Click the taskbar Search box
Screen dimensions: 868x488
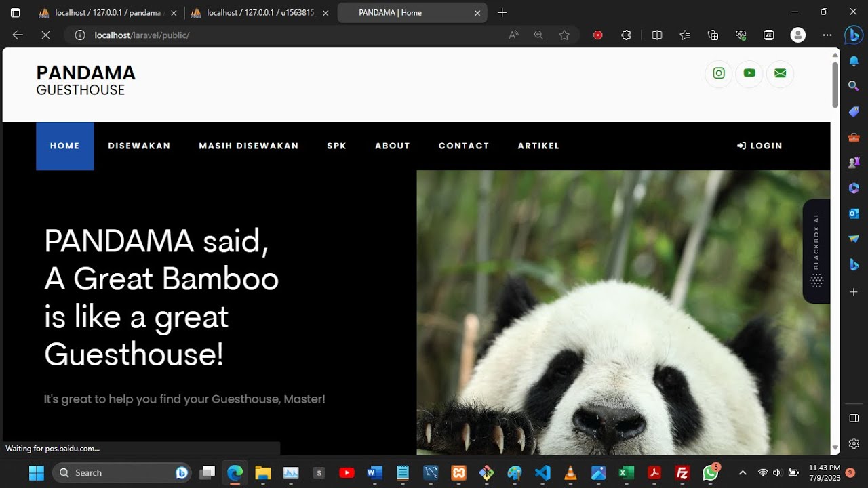pos(121,472)
